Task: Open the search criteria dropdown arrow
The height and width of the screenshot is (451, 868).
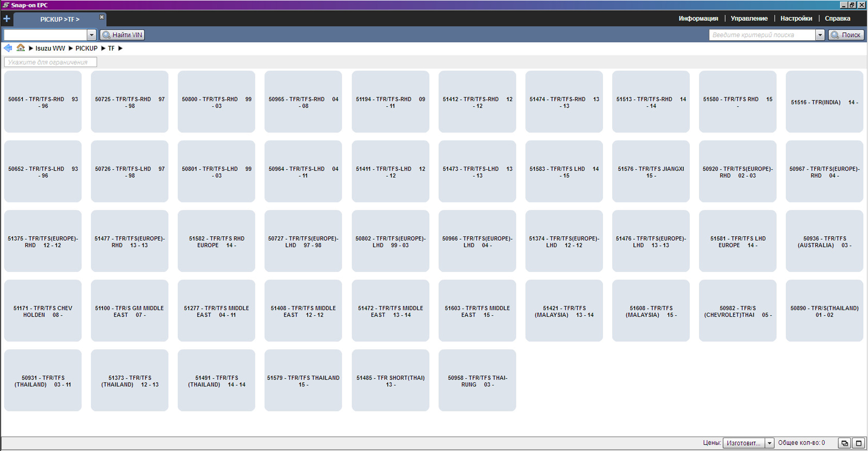Action: 820,35
